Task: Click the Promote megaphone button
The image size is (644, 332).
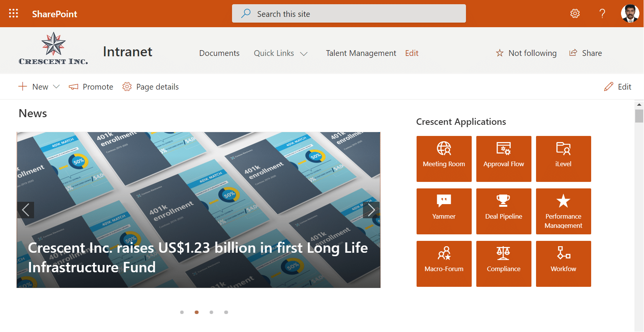Action: (91, 87)
